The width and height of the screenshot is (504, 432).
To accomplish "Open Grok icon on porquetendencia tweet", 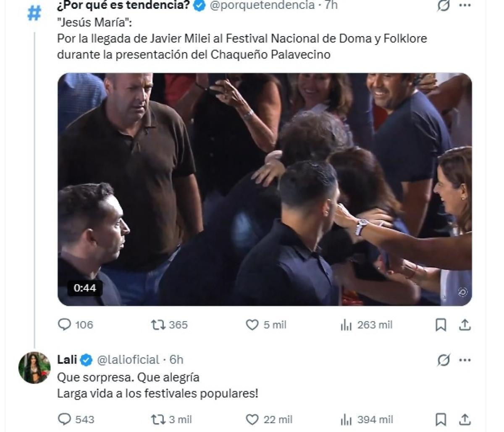I will (x=444, y=6).
